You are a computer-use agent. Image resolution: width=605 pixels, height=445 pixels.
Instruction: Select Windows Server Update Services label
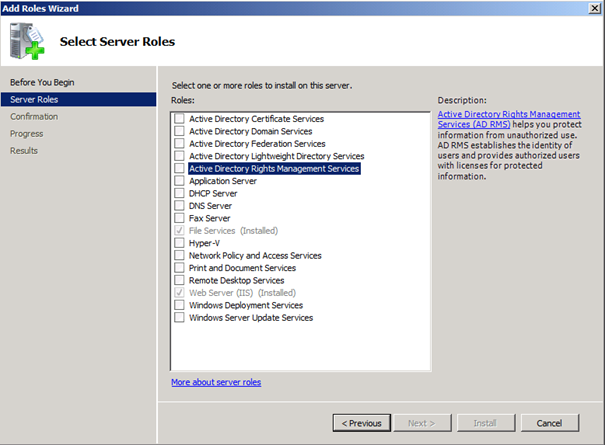point(251,317)
